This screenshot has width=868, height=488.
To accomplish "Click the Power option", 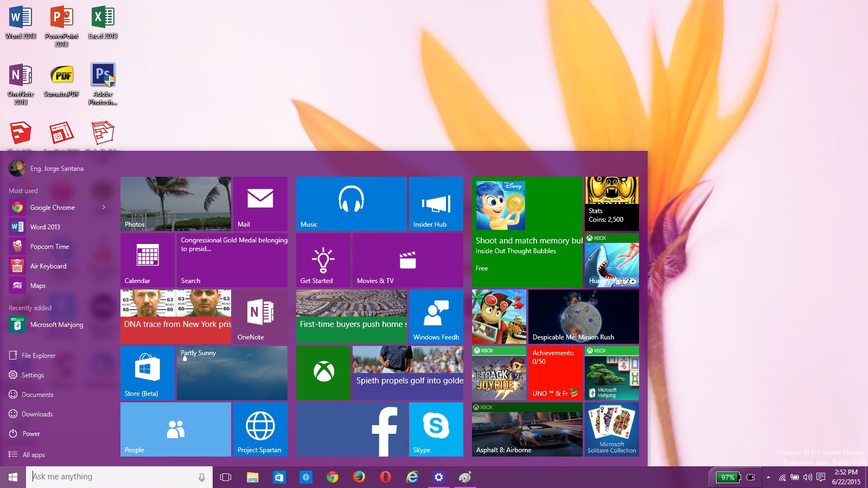I will (24, 433).
